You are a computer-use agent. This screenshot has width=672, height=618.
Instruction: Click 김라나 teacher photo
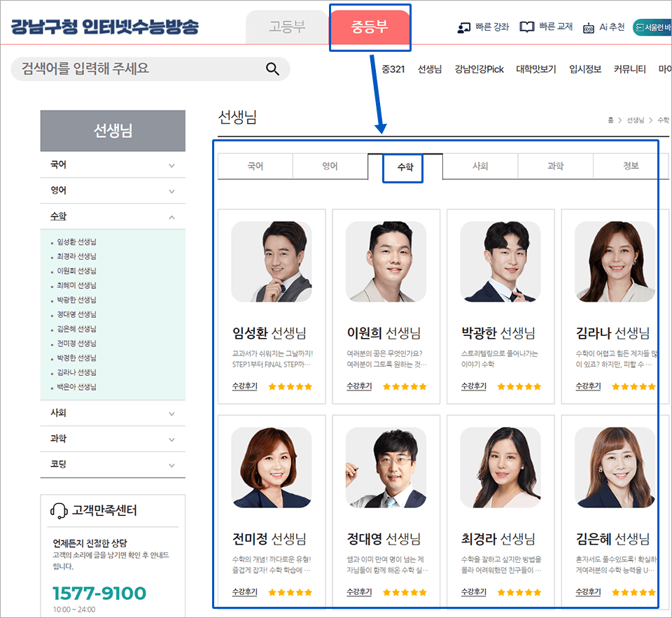click(615, 262)
